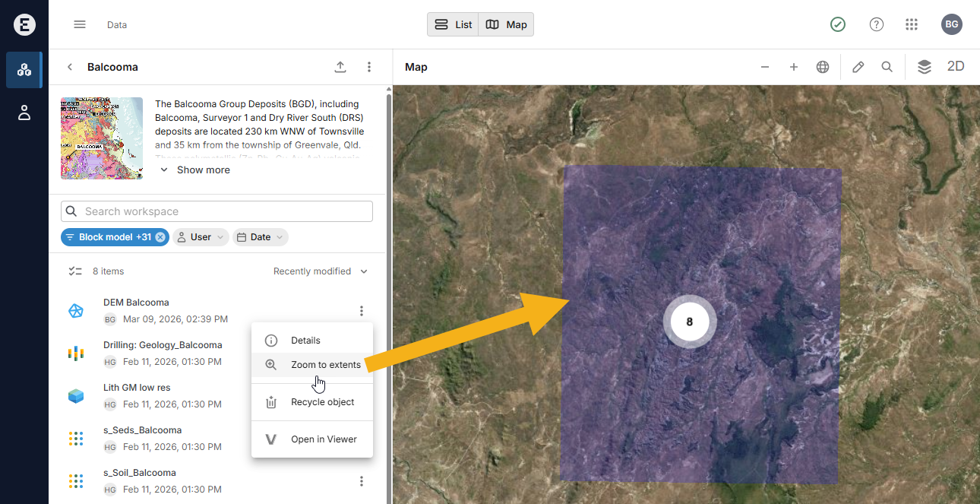Switch to List view
The image size is (980, 504).
click(x=454, y=24)
